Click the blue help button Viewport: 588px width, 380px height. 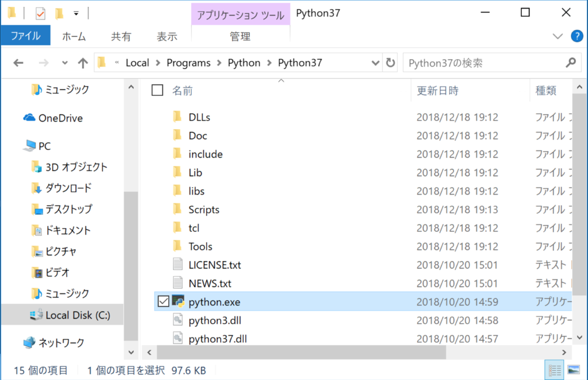coord(577,36)
